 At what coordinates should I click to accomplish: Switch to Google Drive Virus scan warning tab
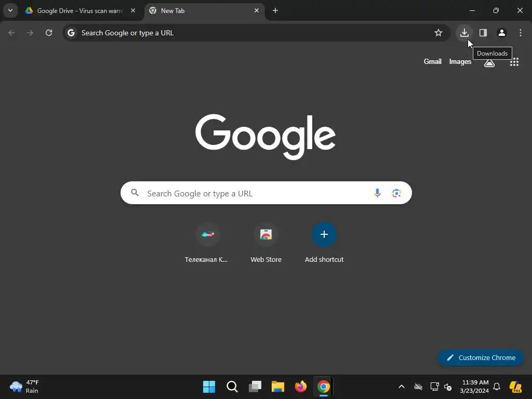pyautogui.click(x=79, y=10)
